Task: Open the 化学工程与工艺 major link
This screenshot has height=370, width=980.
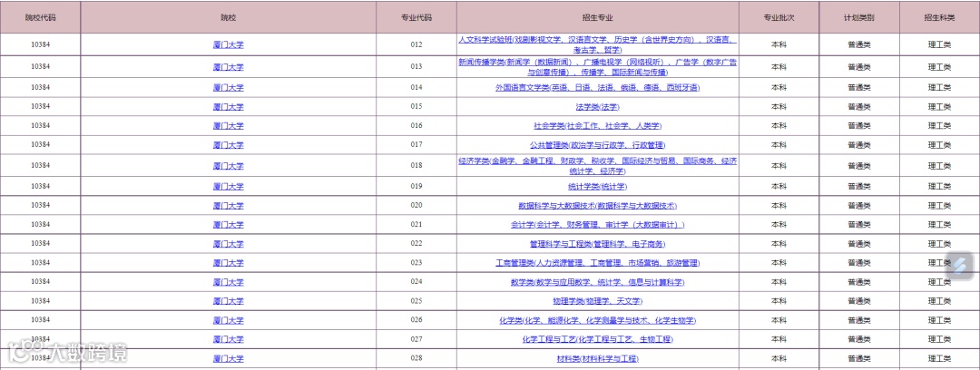Action: (x=597, y=339)
